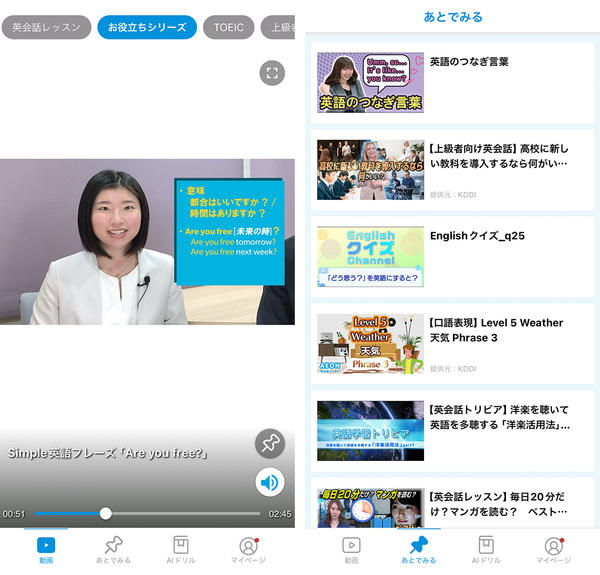Click the playback progress slider handle
The height and width of the screenshot is (575, 600).
(x=106, y=513)
